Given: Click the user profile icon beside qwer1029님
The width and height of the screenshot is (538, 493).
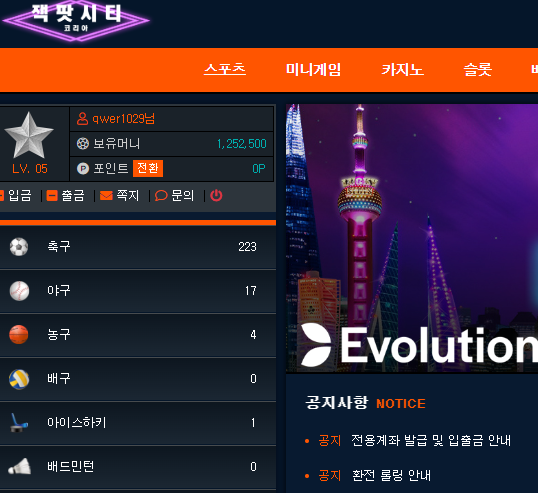Looking at the screenshot, I should (82, 119).
